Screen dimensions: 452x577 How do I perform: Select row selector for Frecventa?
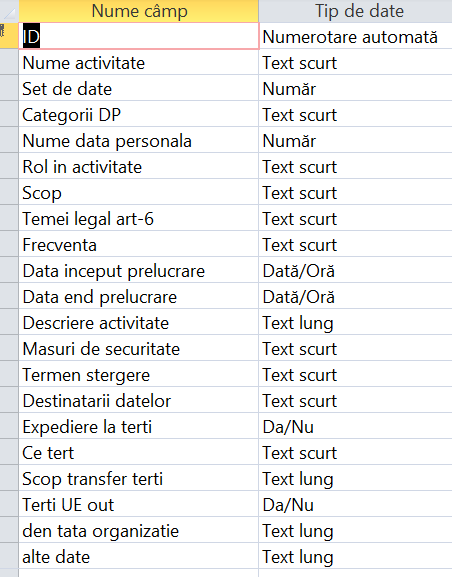9,245
